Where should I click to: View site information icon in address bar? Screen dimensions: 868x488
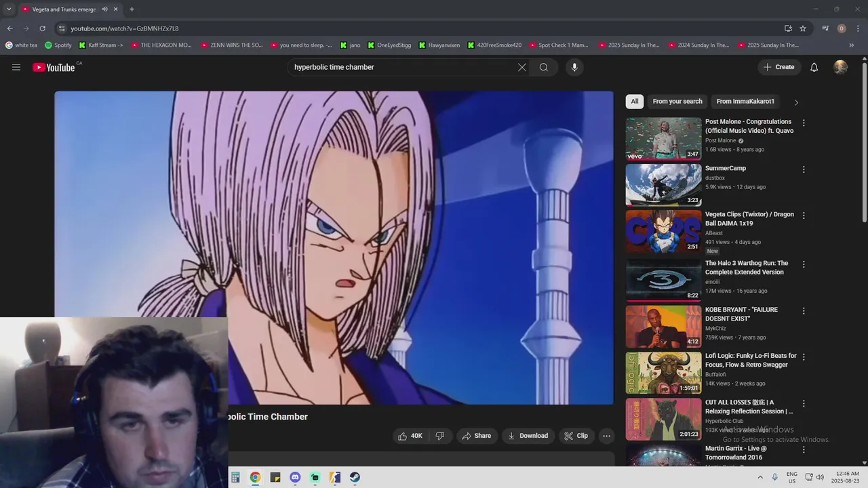coord(62,28)
